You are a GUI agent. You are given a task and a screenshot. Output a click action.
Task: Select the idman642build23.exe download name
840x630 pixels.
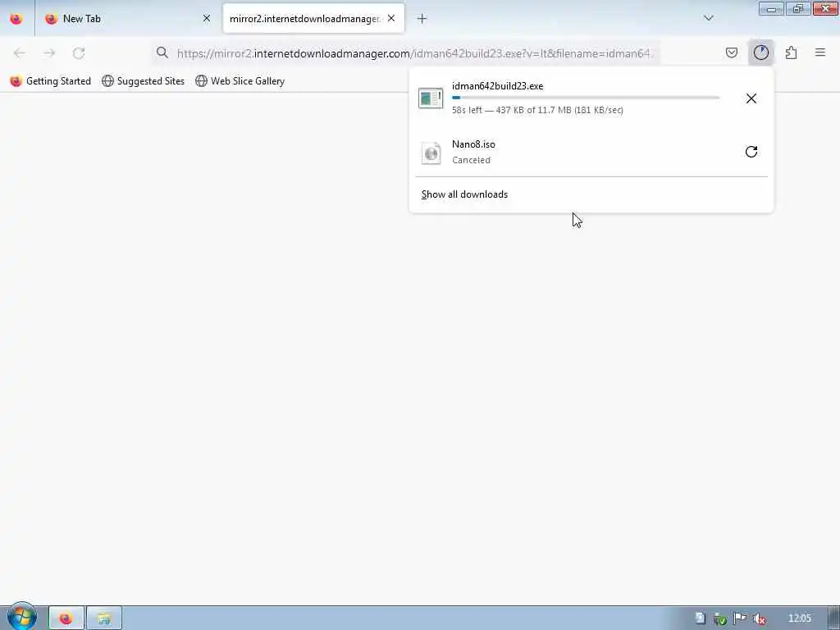tap(497, 85)
